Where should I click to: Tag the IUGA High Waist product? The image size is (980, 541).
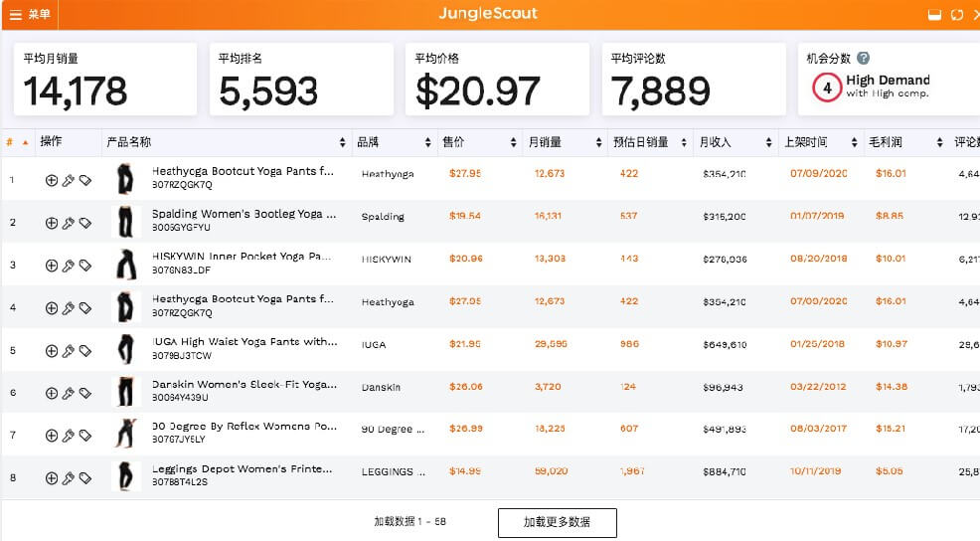(85, 351)
